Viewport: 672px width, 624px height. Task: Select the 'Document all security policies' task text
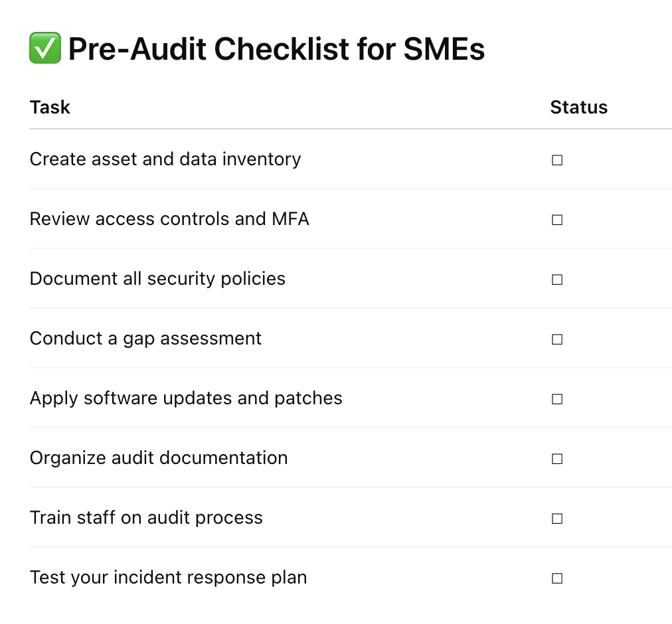coord(157,279)
